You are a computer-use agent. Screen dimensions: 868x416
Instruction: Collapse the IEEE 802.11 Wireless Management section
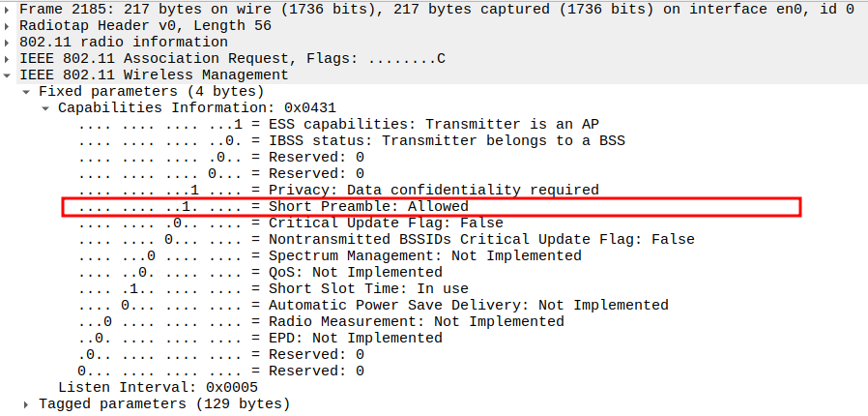9,74
